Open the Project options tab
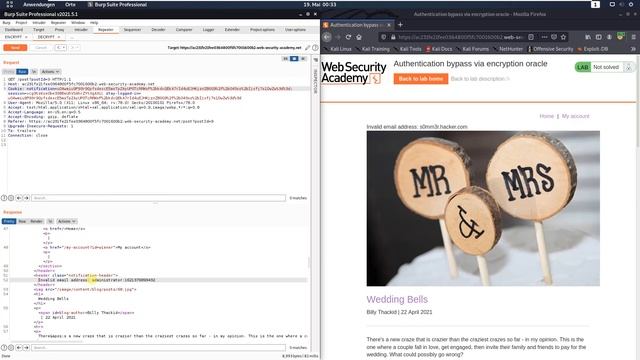640x360 pixels. (x=262, y=30)
